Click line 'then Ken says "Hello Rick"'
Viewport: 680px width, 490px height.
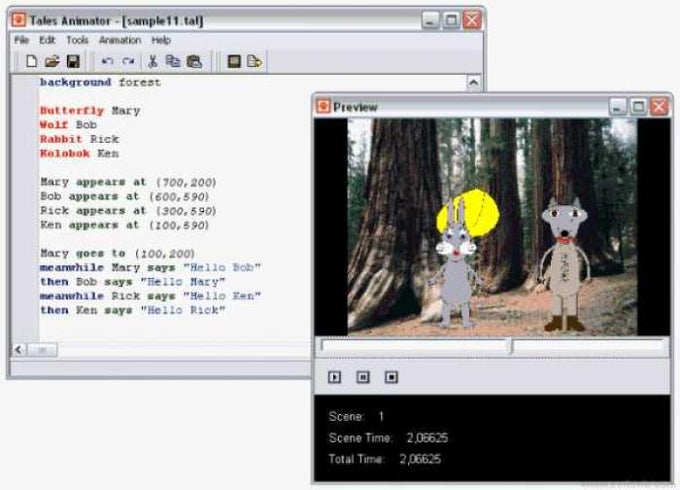pos(132,310)
